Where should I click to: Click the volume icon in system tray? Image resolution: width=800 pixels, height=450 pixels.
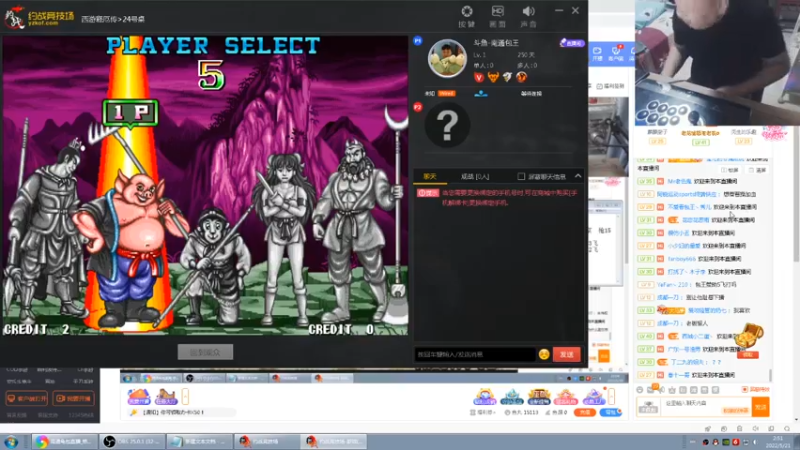755,442
